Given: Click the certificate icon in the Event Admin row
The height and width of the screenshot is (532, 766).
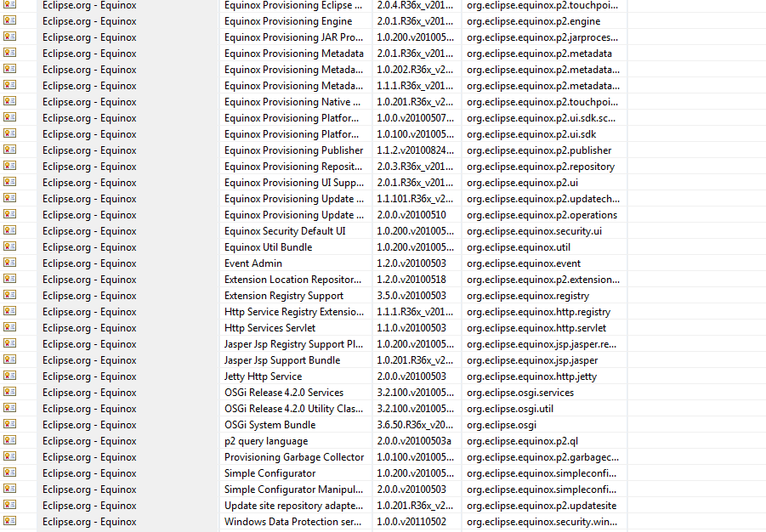Looking at the screenshot, I should pyautogui.click(x=9, y=263).
